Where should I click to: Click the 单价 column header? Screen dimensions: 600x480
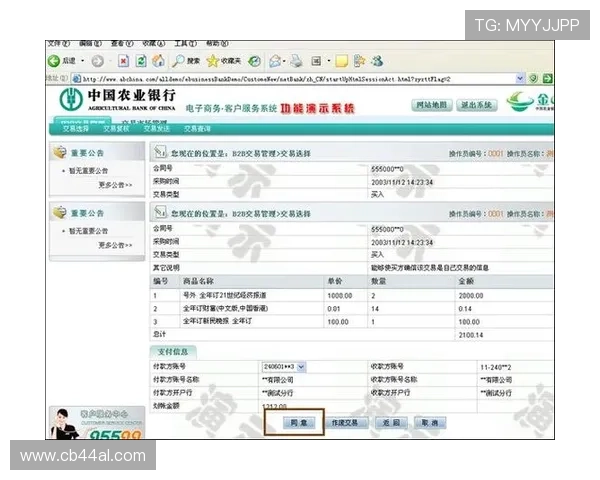[335, 281]
